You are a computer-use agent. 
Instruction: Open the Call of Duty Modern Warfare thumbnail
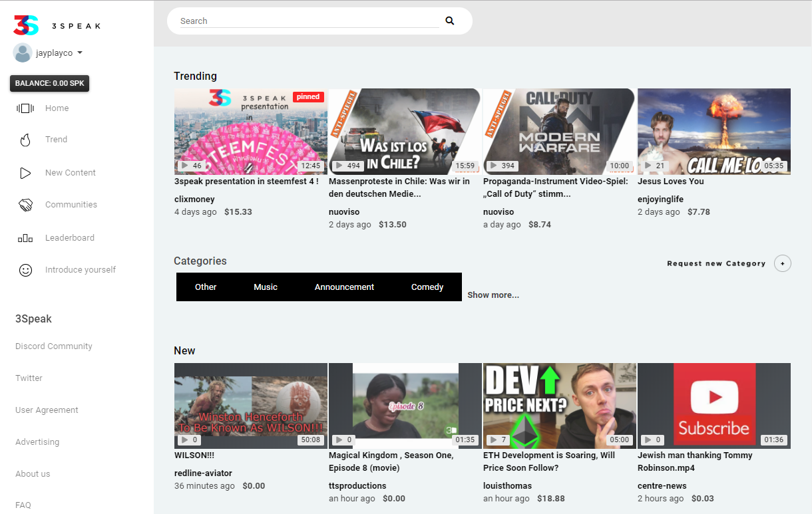pos(559,132)
